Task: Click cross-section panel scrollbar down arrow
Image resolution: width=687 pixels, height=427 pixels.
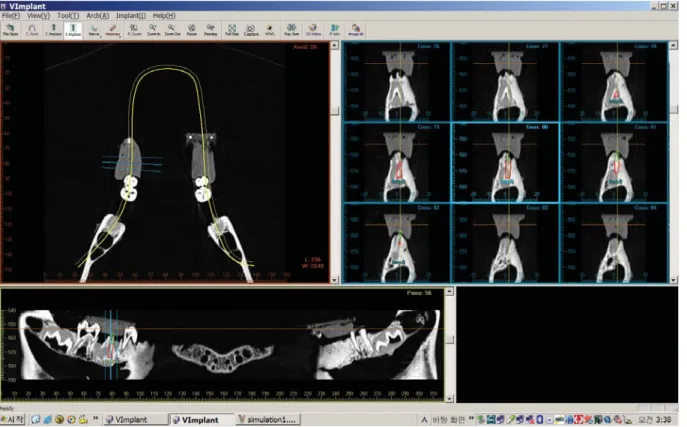Action: (x=673, y=280)
